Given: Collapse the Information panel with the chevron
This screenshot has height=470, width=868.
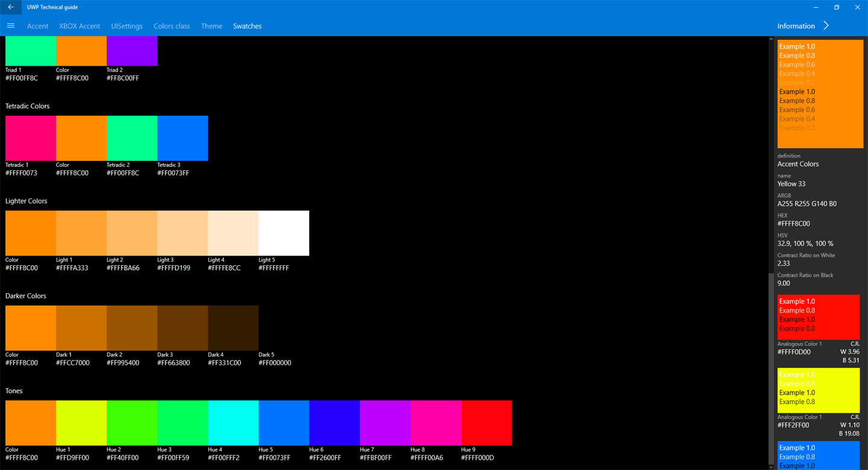Looking at the screenshot, I should [826, 26].
